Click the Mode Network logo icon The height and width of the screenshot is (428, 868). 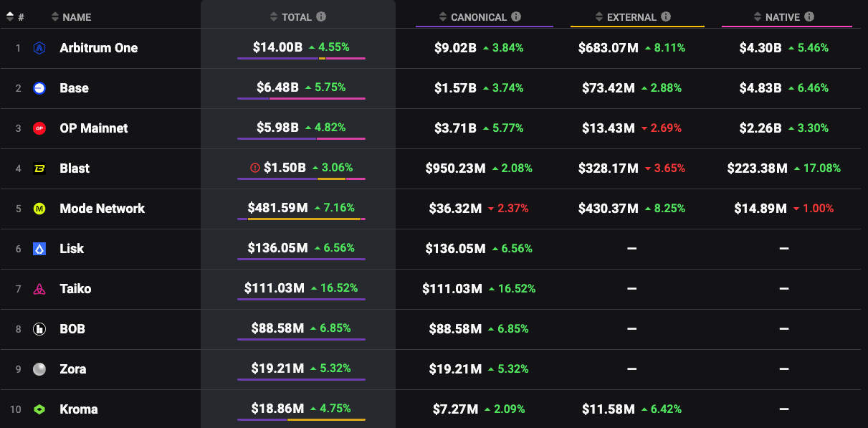[x=39, y=209]
